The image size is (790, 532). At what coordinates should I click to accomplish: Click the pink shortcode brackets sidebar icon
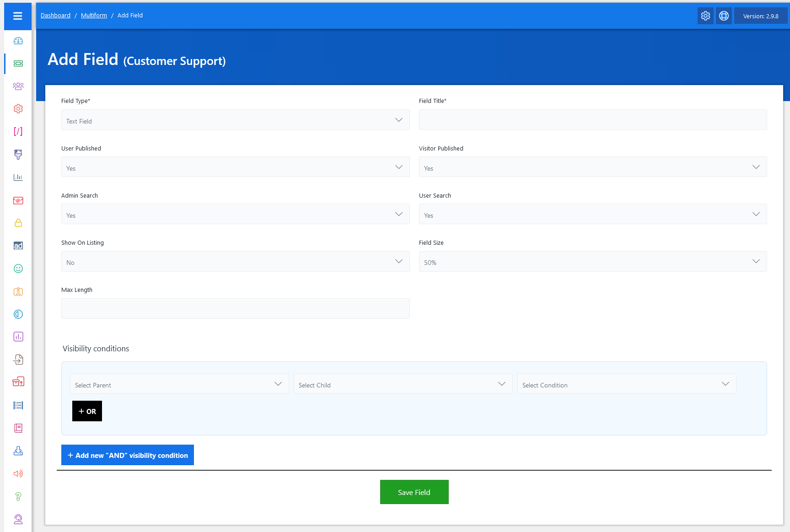(18, 132)
